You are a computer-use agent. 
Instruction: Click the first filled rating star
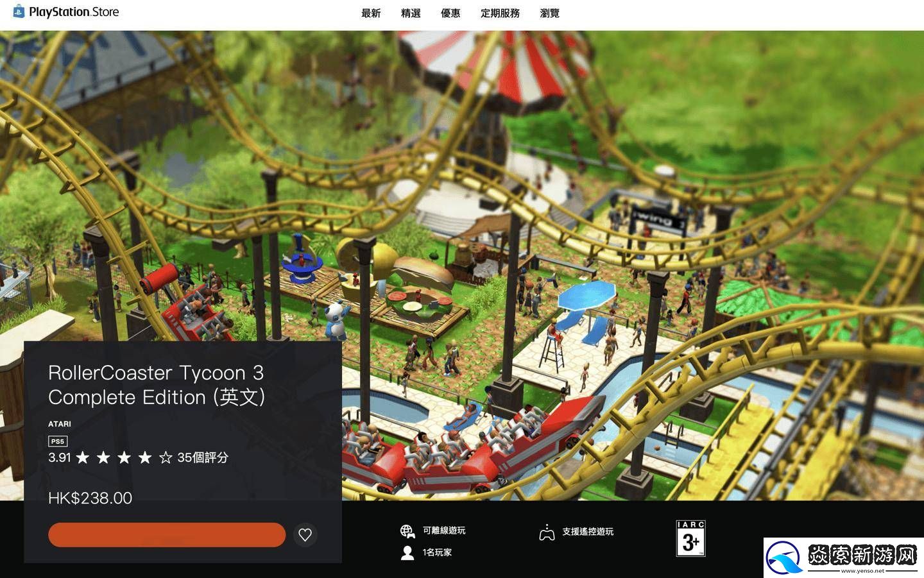coord(82,457)
